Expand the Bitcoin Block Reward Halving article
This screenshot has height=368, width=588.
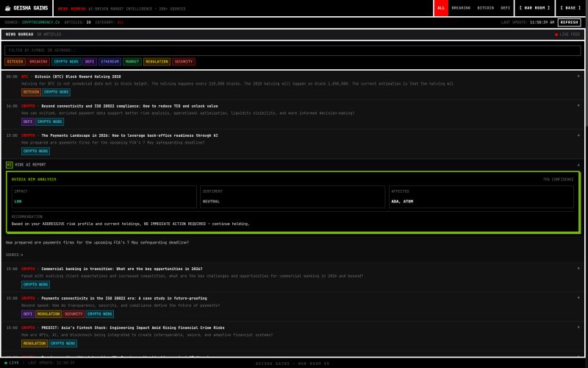tap(578, 77)
